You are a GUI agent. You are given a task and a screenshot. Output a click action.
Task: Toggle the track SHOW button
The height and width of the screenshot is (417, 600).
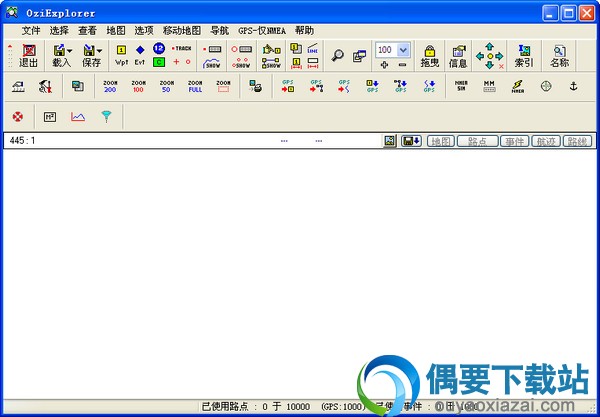click(212, 64)
